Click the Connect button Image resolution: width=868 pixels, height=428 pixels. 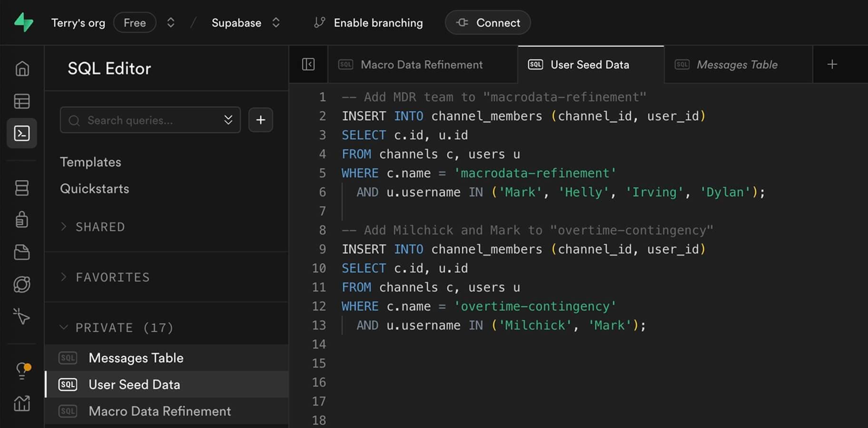(488, 23)
